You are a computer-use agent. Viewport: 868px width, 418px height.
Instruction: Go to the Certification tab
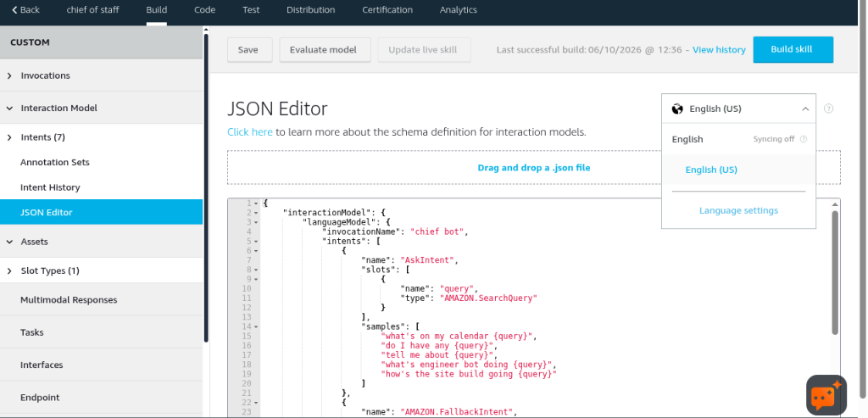click(x=387, y=10)
